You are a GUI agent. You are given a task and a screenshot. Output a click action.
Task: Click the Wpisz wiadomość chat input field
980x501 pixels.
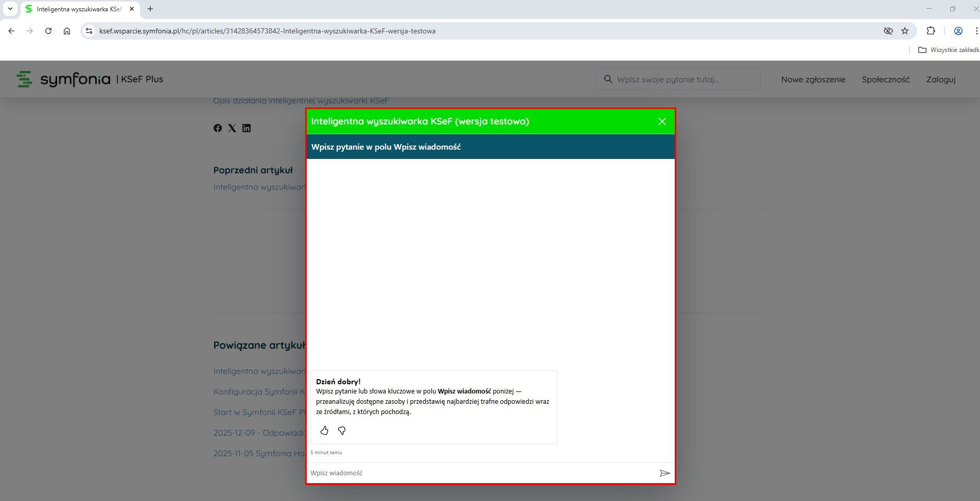click(481, 473)
